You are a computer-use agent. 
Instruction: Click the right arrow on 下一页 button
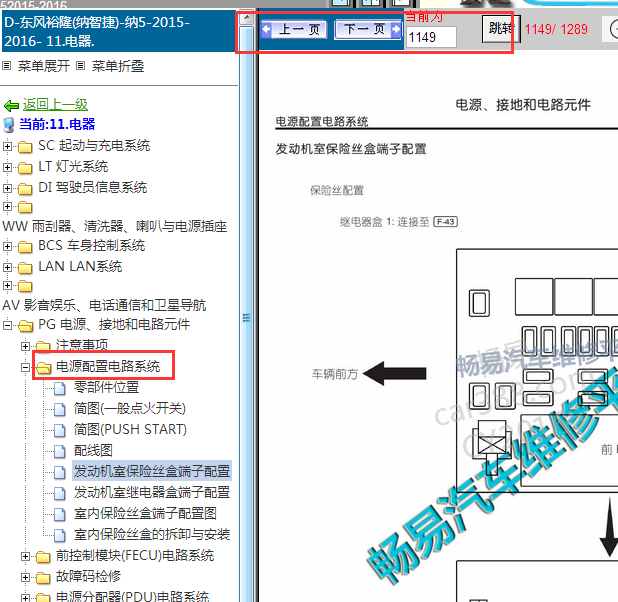click(x=395, y=29)
